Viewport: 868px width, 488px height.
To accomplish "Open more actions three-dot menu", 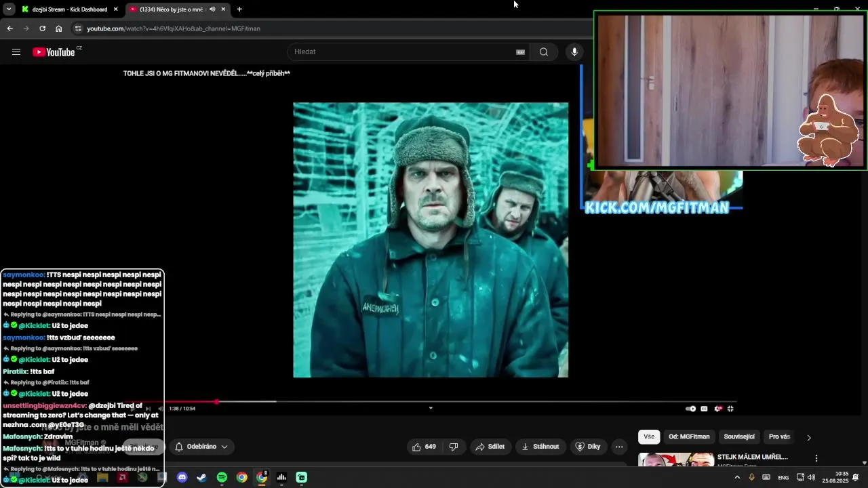I will [619, 447].
